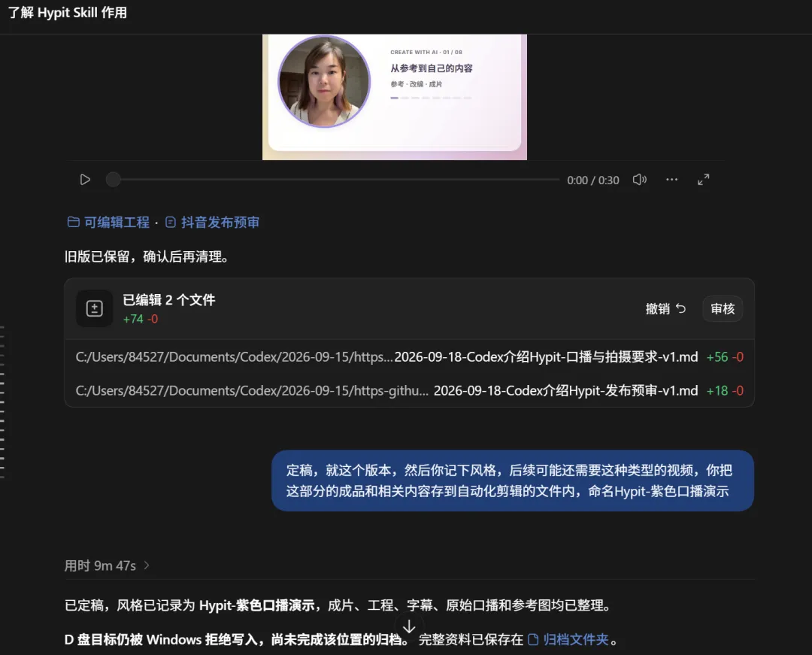Expand the 用时 9m 47s details
Viewport: 812px width, 655px height.
coord(108,566)
